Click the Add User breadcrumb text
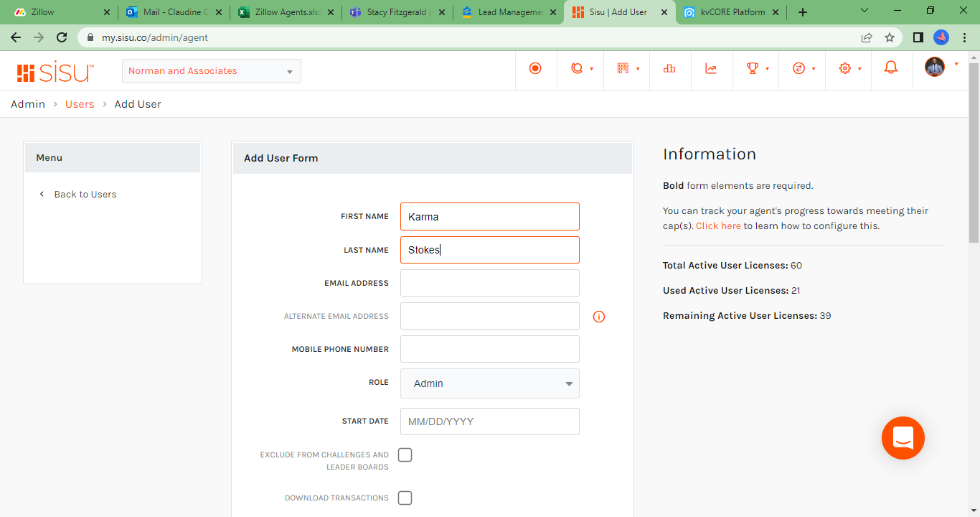Viewport: 980px width, 517px height. tap(138, 104)
